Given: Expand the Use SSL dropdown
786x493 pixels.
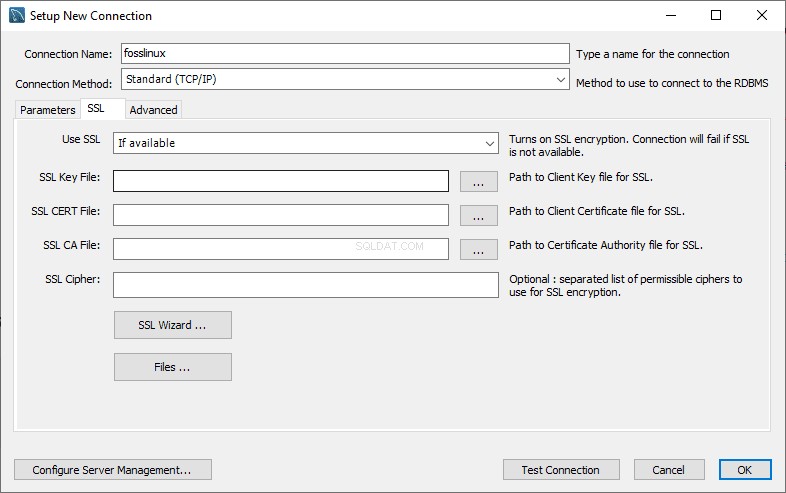Looking at the screenshot, I should point(306,143).
